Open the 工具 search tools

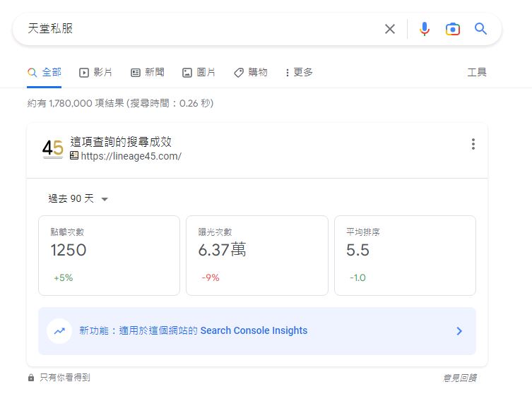[x=477, y=72]
